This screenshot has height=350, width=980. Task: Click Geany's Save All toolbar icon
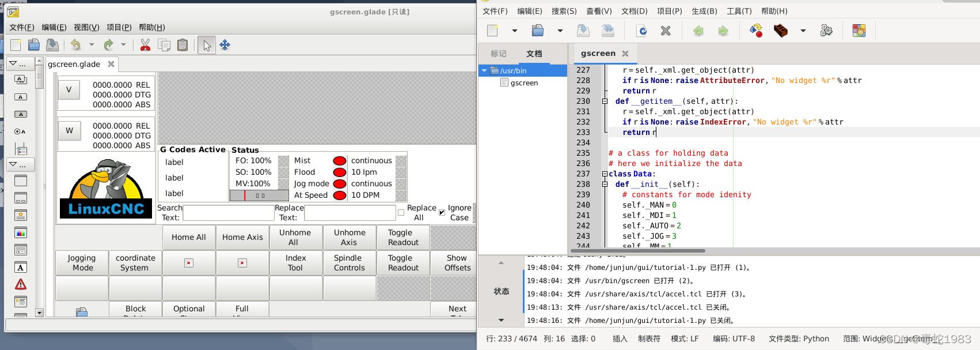(x=607, y=31)
